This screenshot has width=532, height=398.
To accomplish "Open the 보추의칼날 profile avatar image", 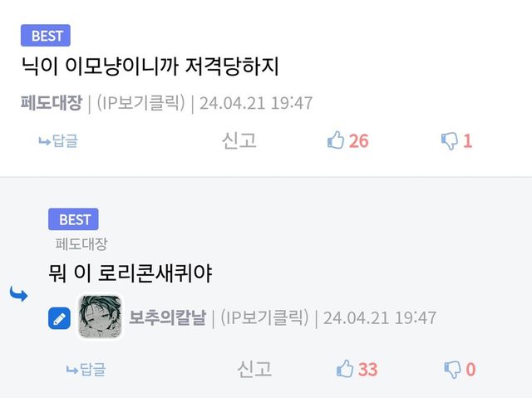I will [100, 317].
